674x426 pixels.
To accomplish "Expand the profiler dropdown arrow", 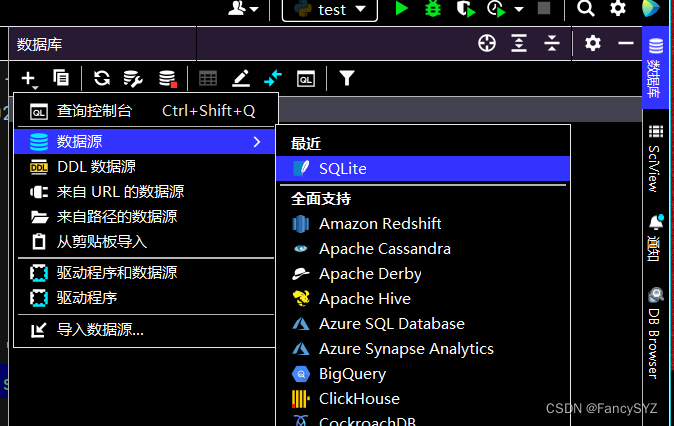I will (519, 9).
